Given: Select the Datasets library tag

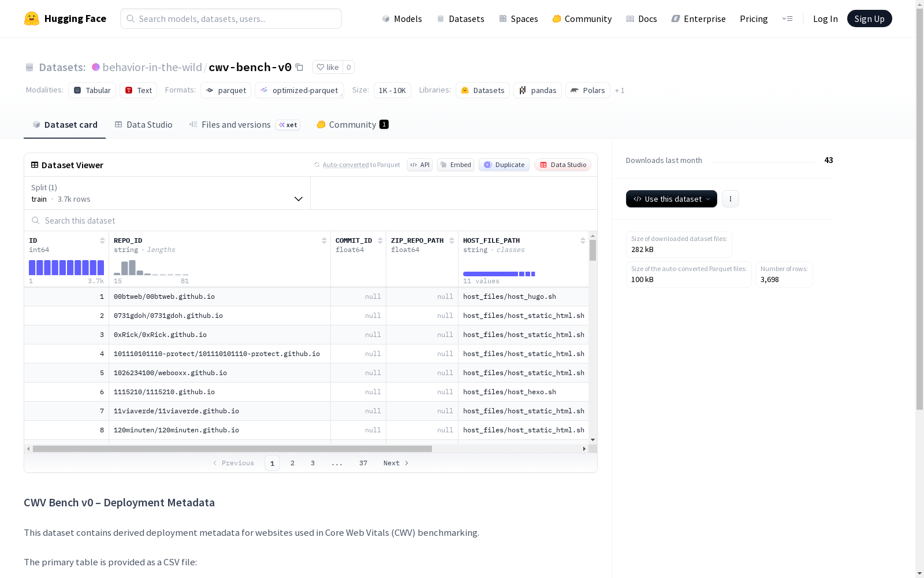Looking at the screenshot, I should (483, 90).
